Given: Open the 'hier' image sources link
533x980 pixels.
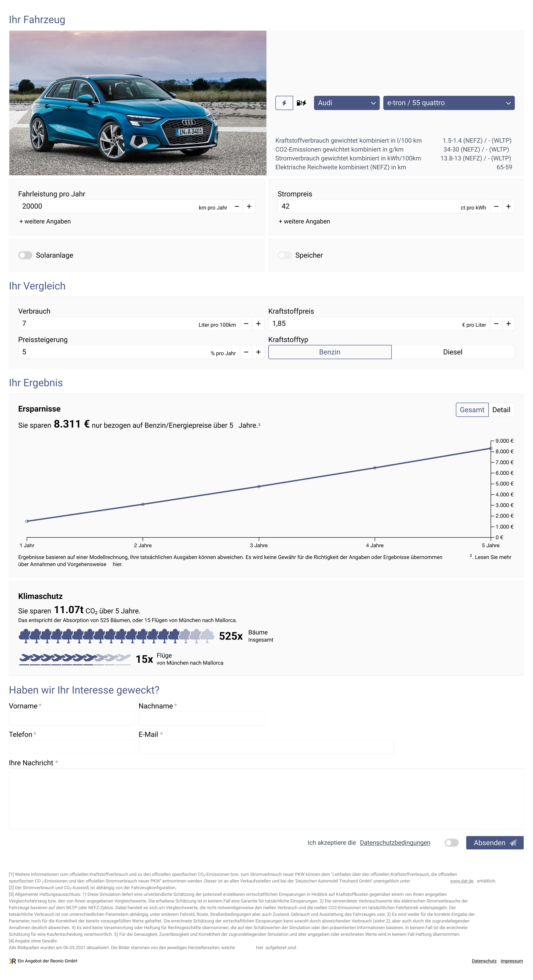Looking at the screenshot, I should 260,948.
